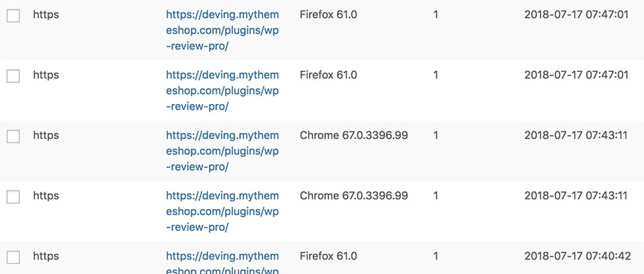Tick the checkbox for the 07:40:42 row

pyautogui.click(x=13, y=257)
